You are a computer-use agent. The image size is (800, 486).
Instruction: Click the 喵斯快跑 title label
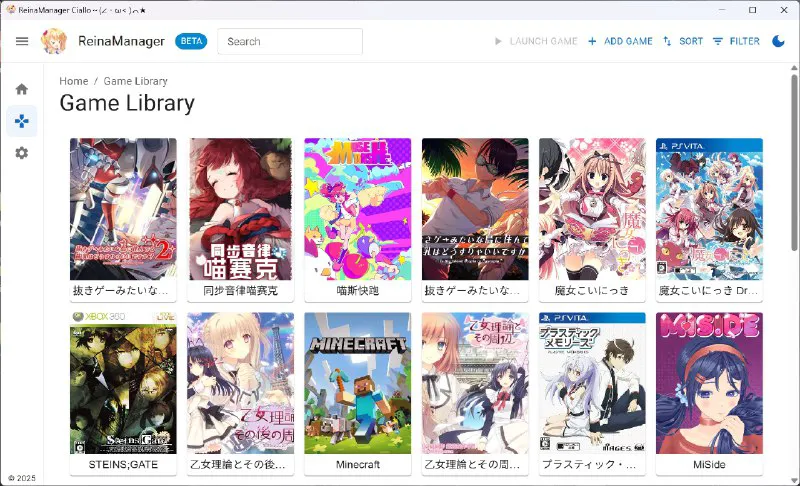358,291
